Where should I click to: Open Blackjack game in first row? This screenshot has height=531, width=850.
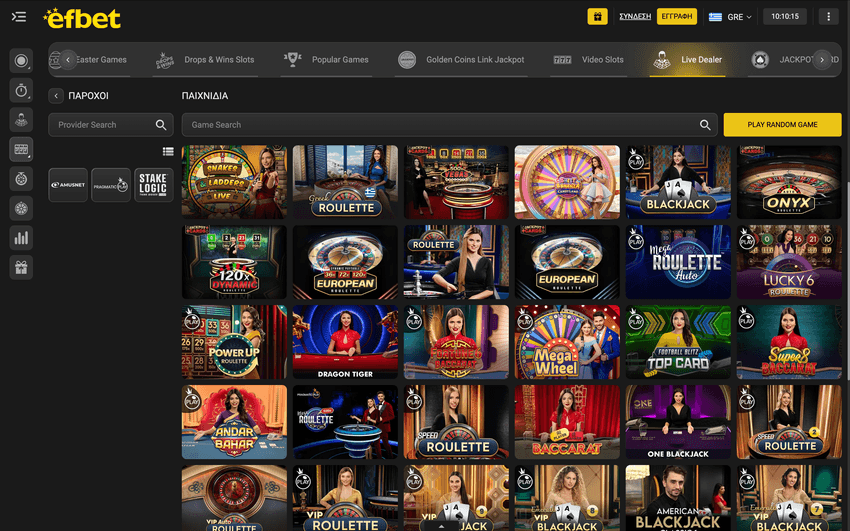[678, 182]
